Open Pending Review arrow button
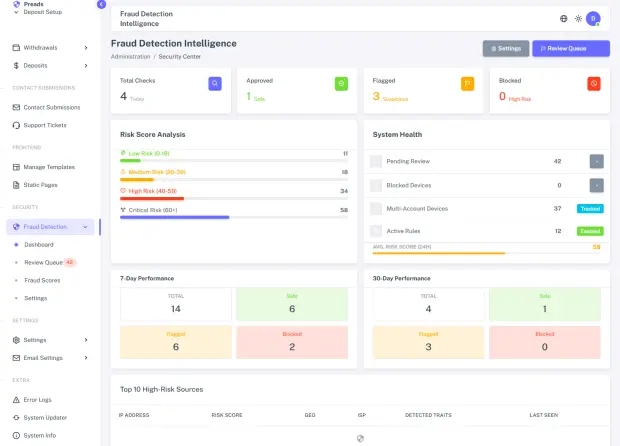Screen dimensions: 620x446 [x=597, y=161]
